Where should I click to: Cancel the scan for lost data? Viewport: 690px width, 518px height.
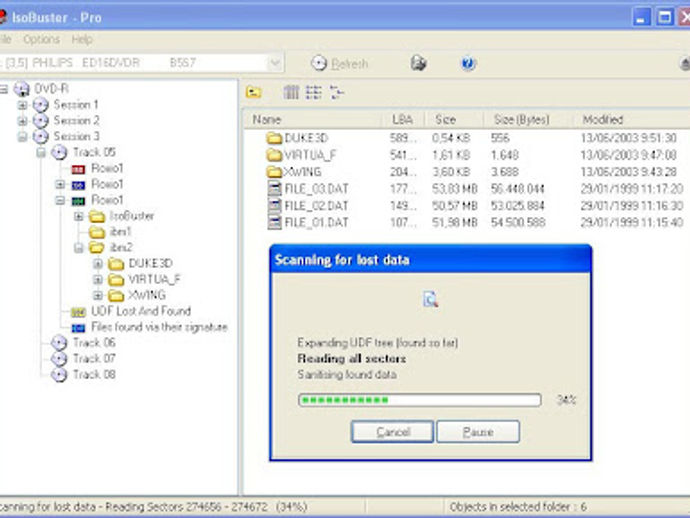tap(393, 432)
